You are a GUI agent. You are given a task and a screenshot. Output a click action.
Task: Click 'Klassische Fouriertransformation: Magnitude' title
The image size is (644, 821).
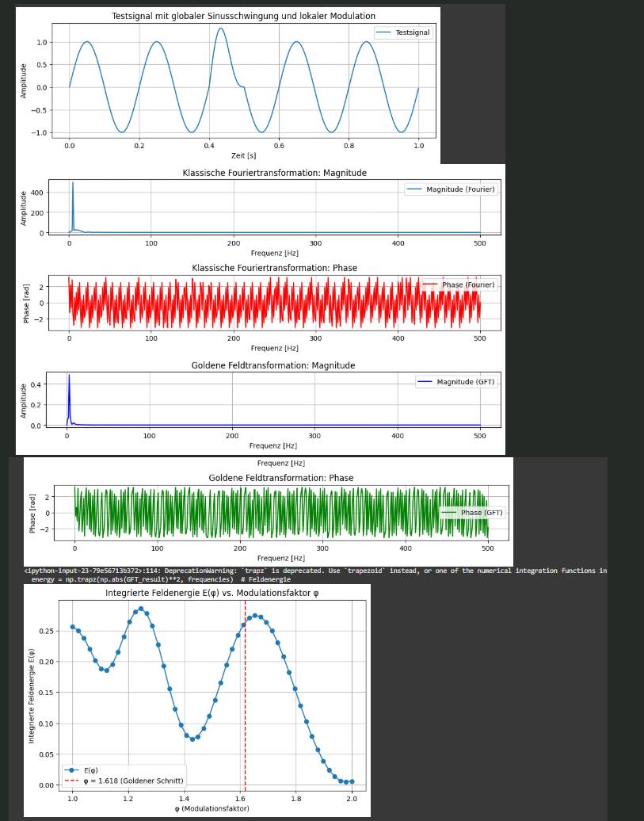point(274,173)
